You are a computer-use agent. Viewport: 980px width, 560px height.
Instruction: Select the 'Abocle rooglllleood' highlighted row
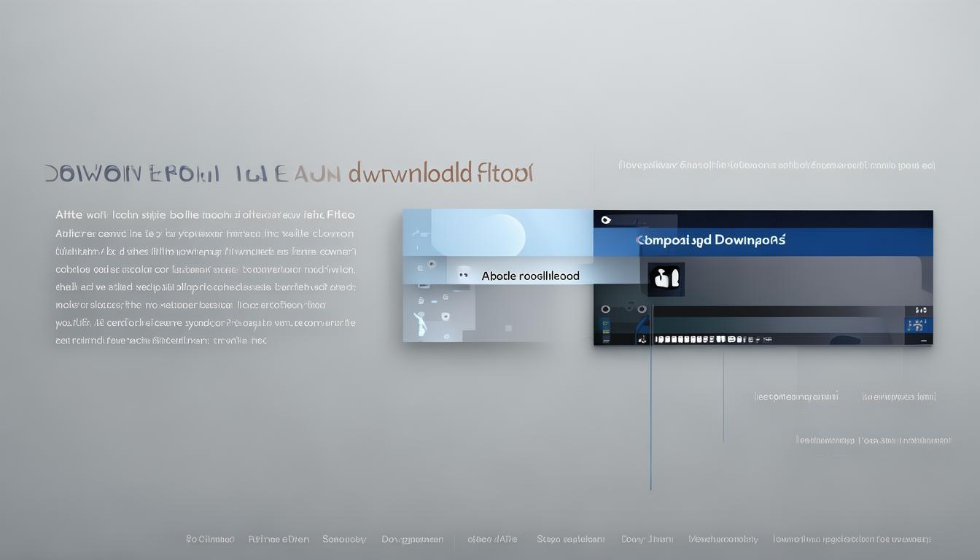(530, 276)
